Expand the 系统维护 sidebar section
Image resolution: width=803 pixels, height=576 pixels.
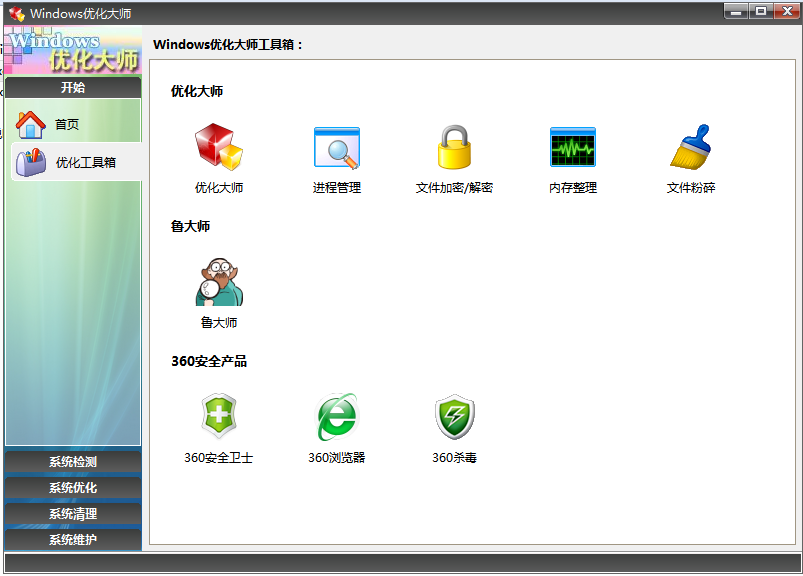(x=73, y=540)
